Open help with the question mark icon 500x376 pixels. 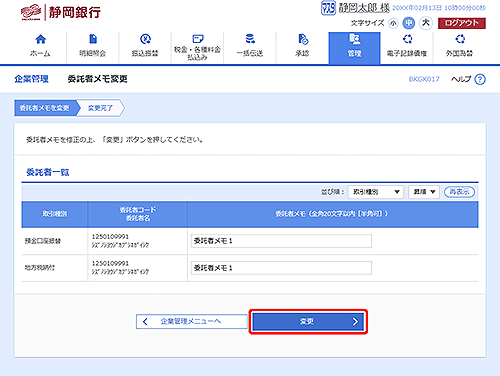click(480, 79)
